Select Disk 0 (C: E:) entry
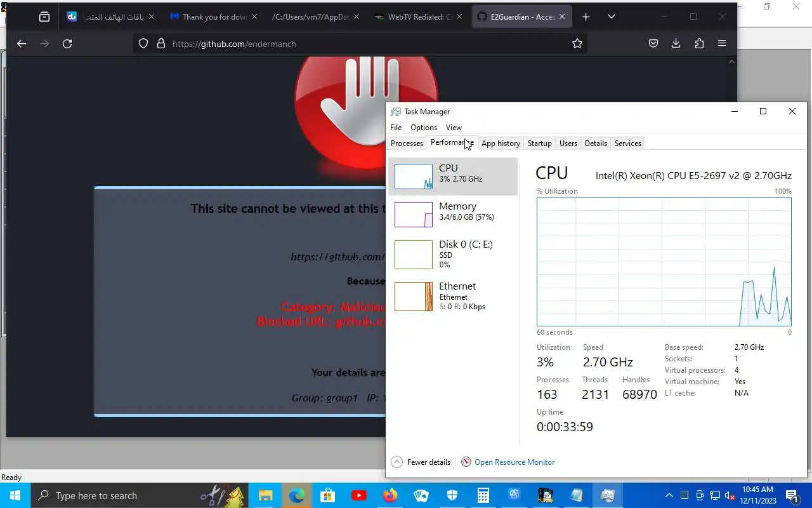812x508 pixels. point(453,254)
